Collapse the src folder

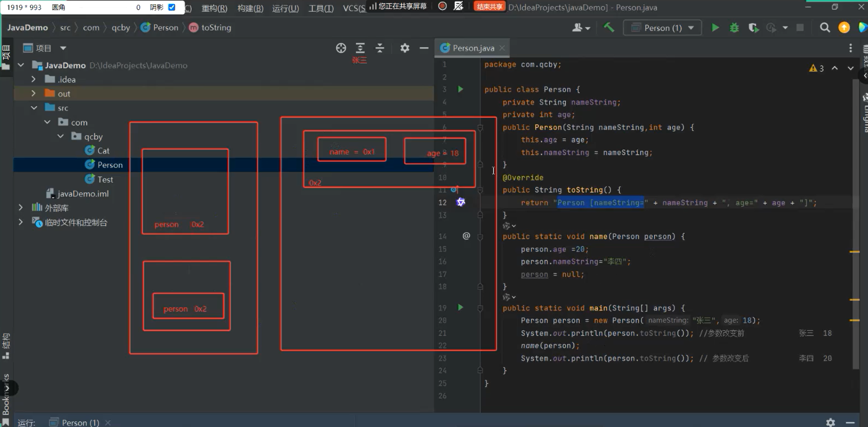click(x=34, y=108)
